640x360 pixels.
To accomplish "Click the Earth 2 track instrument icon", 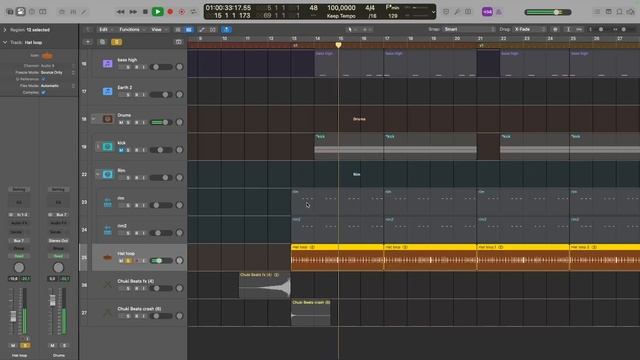I will 107,91.
